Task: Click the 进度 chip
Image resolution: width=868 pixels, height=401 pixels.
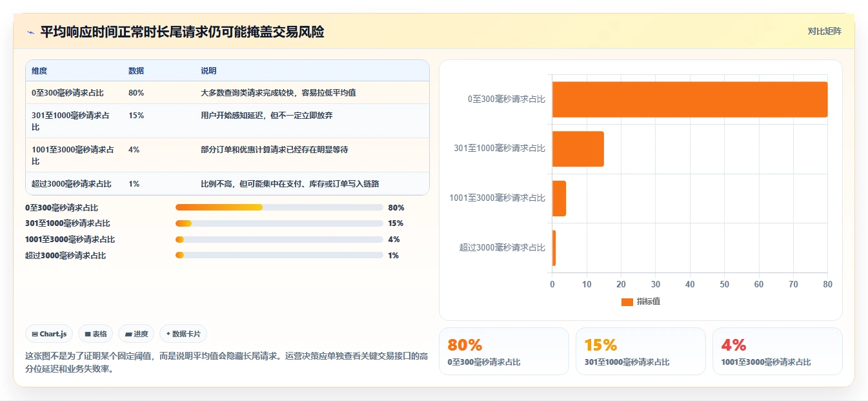Action: [137, 334]
